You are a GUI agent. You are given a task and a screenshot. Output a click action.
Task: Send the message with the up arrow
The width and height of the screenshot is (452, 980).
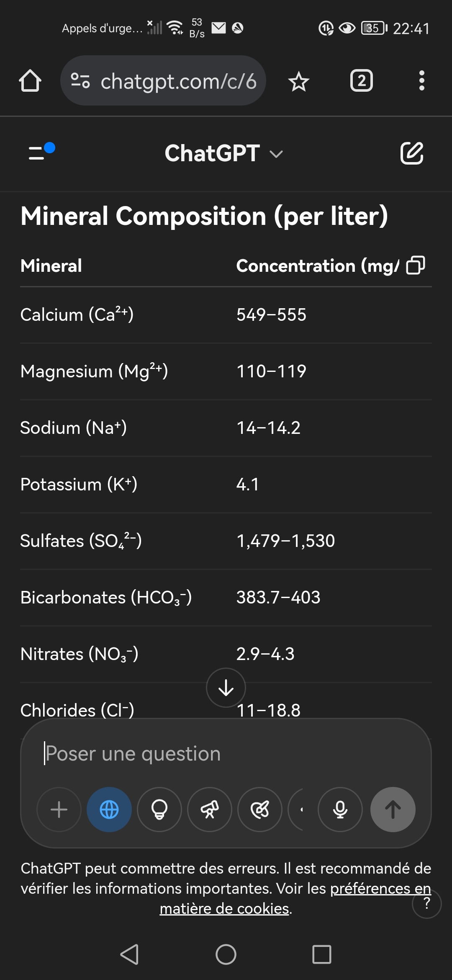pyautogui.click(x=393, y=810)
